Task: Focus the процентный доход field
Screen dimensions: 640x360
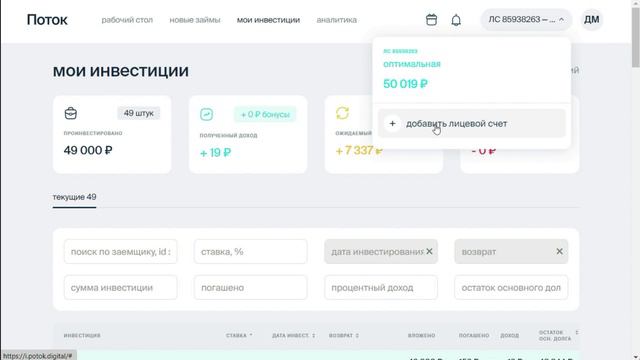Action: (381, 287)
